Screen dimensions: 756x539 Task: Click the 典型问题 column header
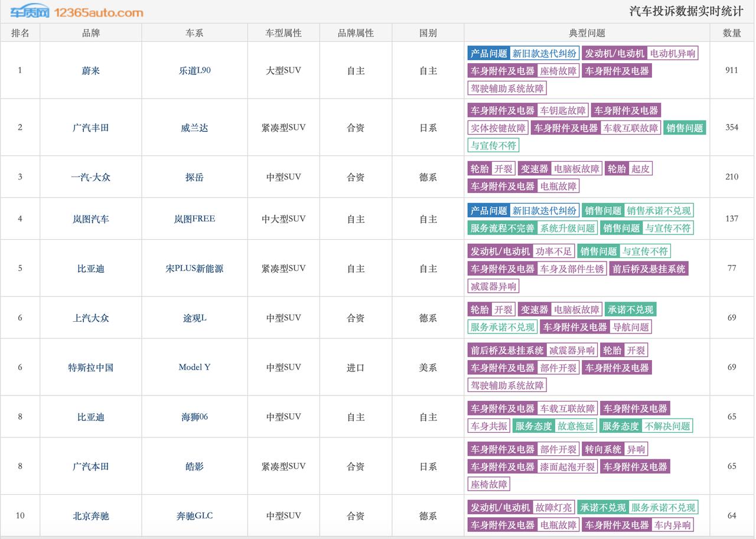(587, 33)
